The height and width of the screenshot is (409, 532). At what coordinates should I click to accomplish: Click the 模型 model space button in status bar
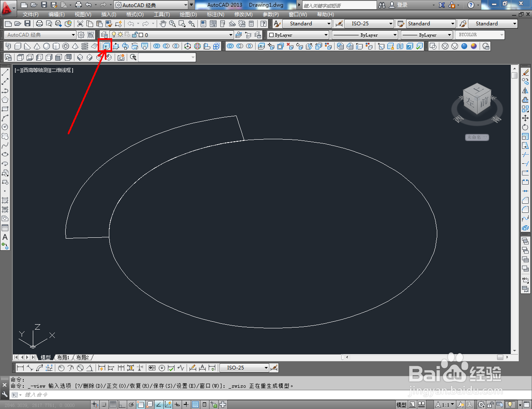tap(401, 404)
